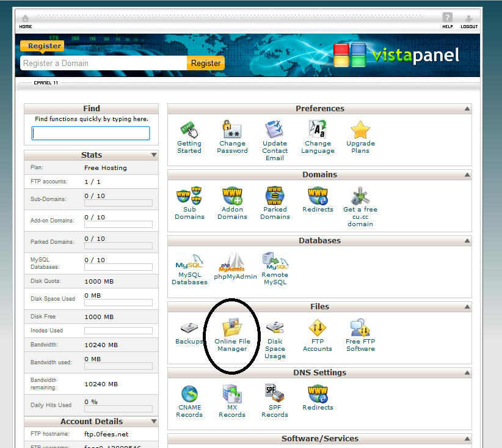502x448 pixels.
Task: Open MySQL Databases
Action: point(189,269)
